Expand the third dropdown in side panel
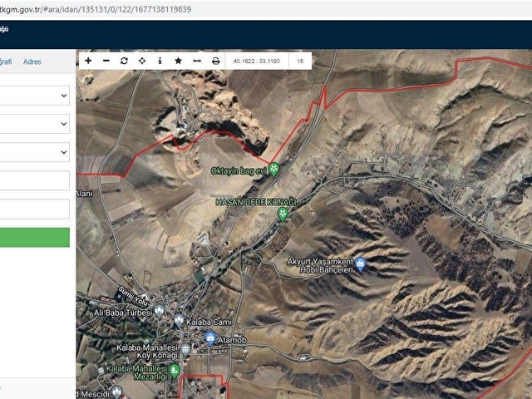 tap(34, 152)
